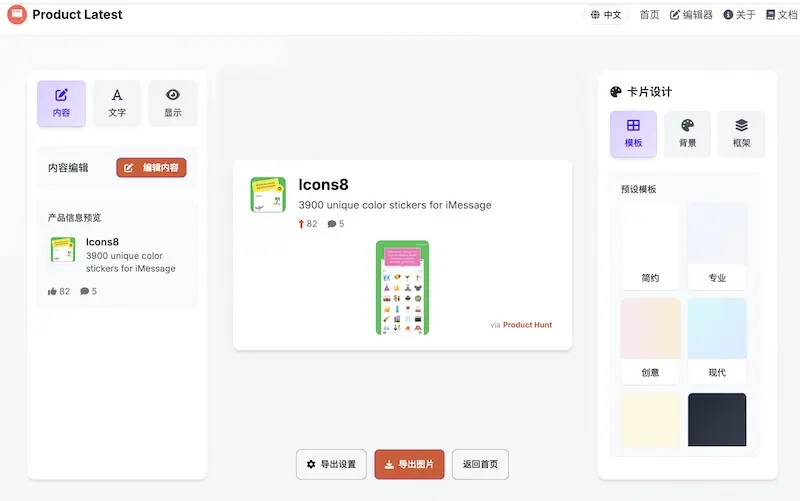Click the Product Latest logo icon
Viewport: 800px width, 501px height.
[17, 14]
